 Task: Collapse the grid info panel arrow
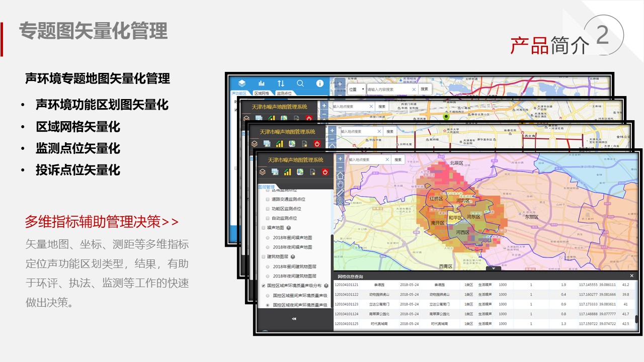tap(493, 268)
